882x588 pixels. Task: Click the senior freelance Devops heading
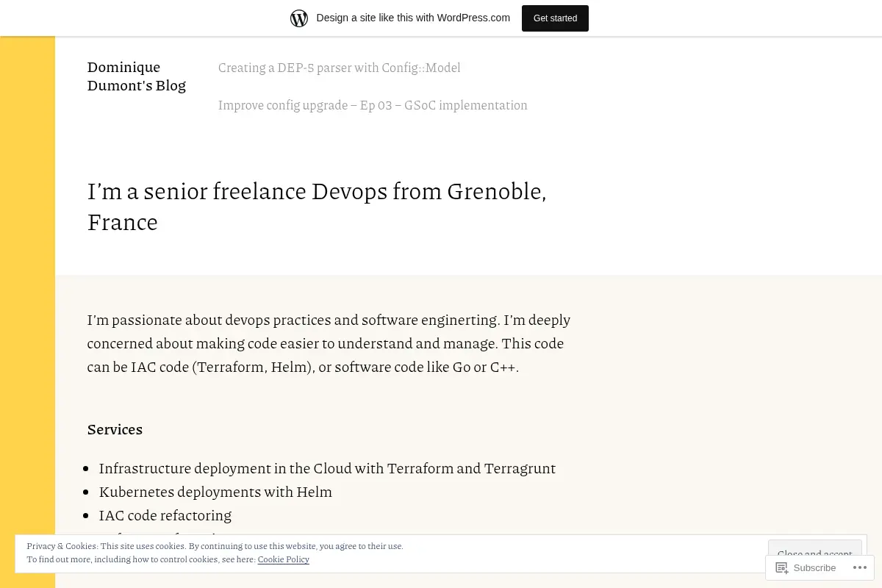click(x=317, y=207)
